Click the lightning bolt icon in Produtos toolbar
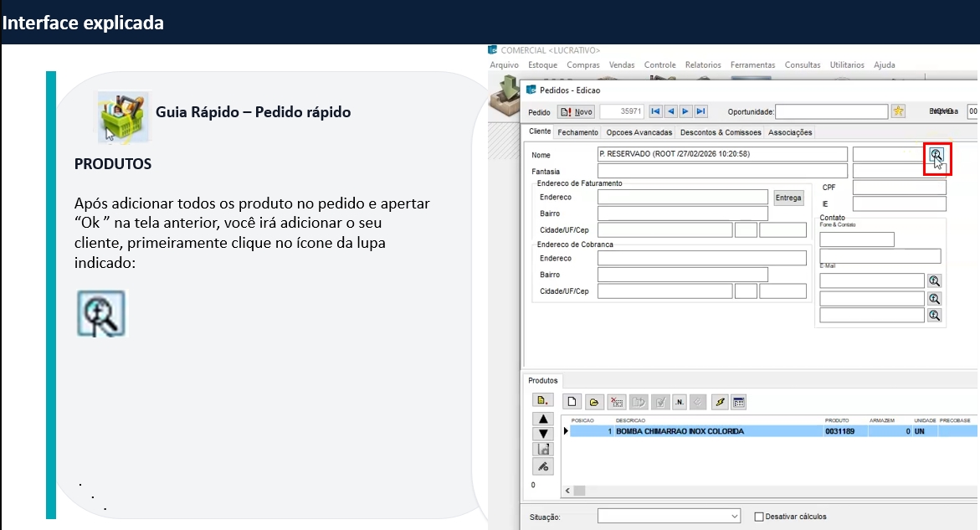This screenshot has height=530, width=980. [719, 403]
